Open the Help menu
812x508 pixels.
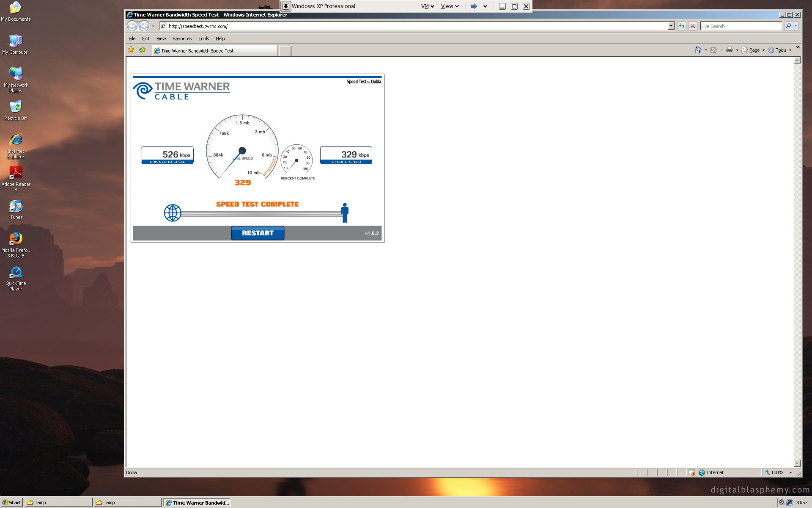pos(220,39)
